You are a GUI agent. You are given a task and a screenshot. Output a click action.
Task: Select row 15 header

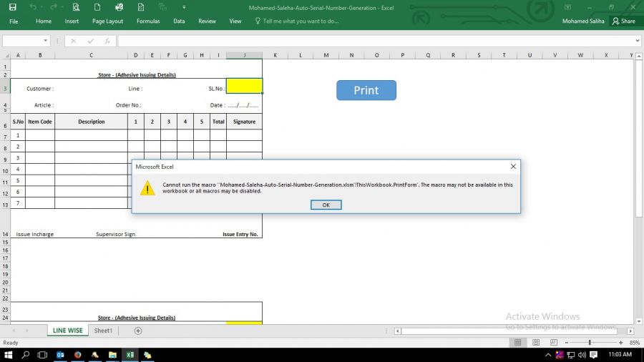pyautogui.click(x=5, y=242)
